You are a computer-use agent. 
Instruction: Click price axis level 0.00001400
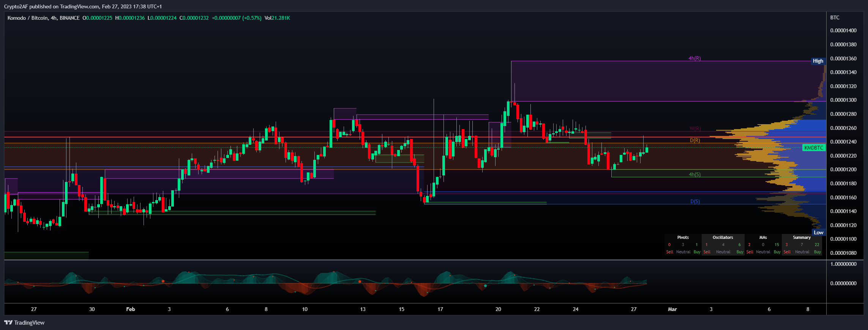click(843, 30)
